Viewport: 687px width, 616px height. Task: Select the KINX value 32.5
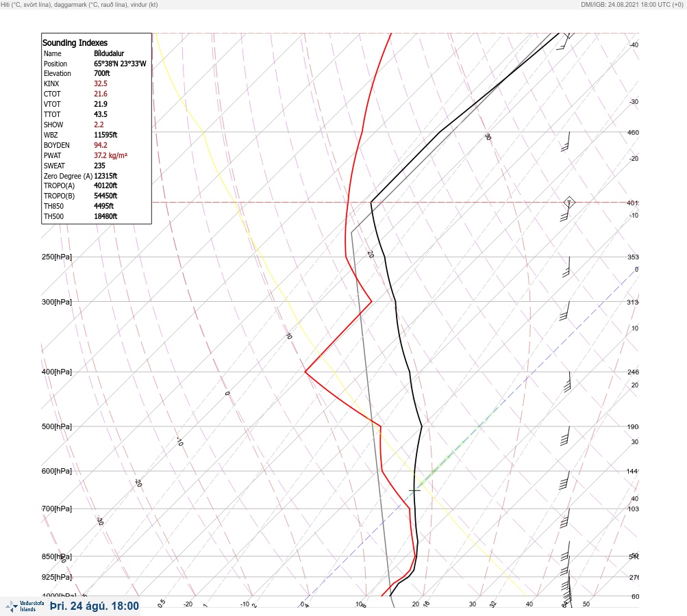[x=100, y=84]
